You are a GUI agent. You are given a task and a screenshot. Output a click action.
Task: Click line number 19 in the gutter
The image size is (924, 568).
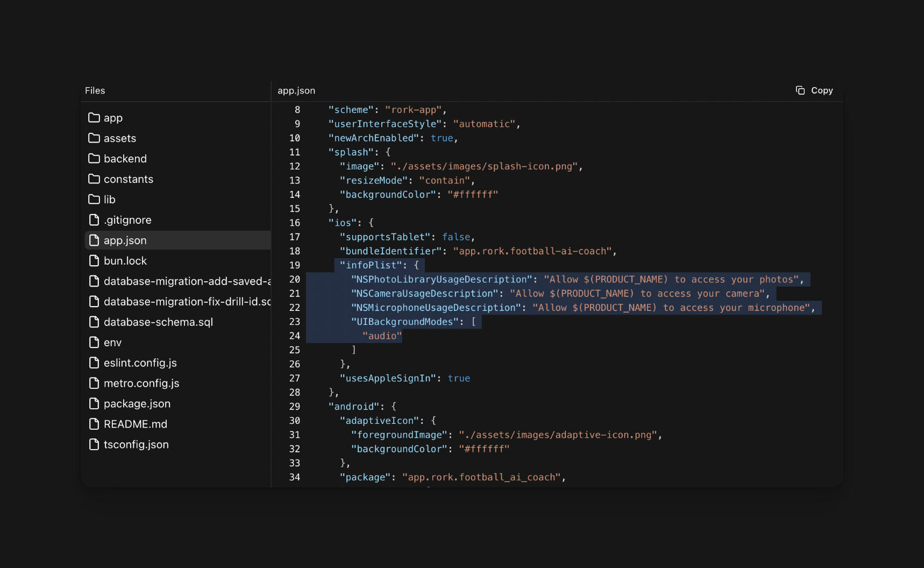(295, 265)
